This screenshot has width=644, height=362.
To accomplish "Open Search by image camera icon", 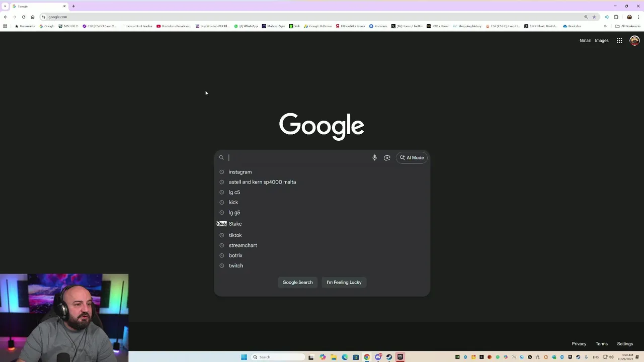I will click(387, 157).
